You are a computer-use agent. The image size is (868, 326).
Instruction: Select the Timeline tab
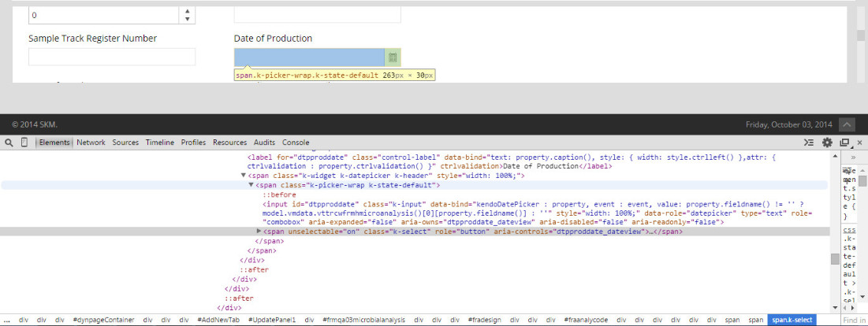(x=160, y=143)
